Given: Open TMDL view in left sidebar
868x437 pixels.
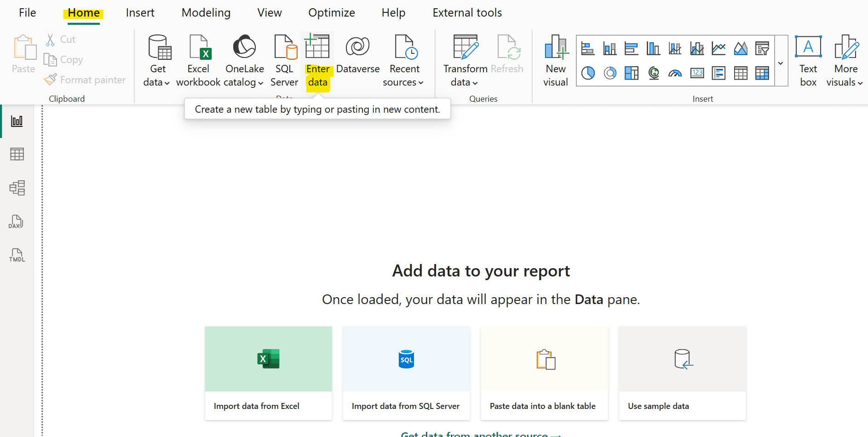Looking at the screenshot, I should (17, 255).
